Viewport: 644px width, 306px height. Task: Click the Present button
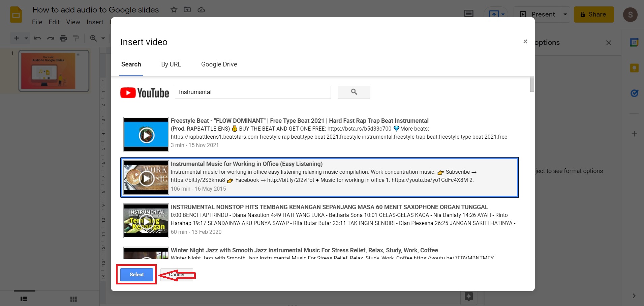[x=537, y=14]
